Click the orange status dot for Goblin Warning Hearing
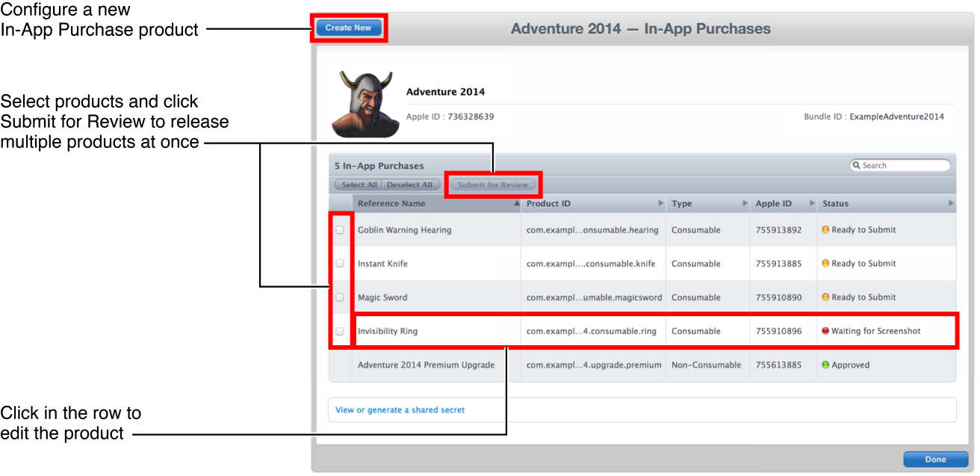The image size is (980, 476). 825,230
